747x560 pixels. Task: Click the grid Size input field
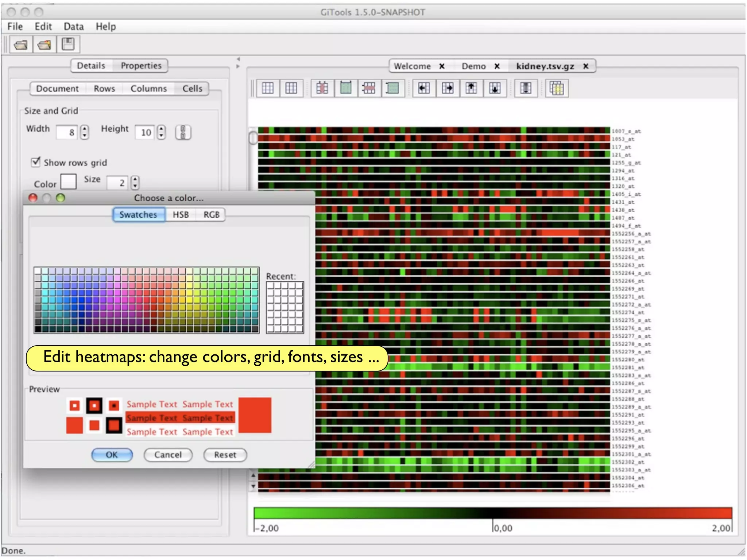[118, 182]
